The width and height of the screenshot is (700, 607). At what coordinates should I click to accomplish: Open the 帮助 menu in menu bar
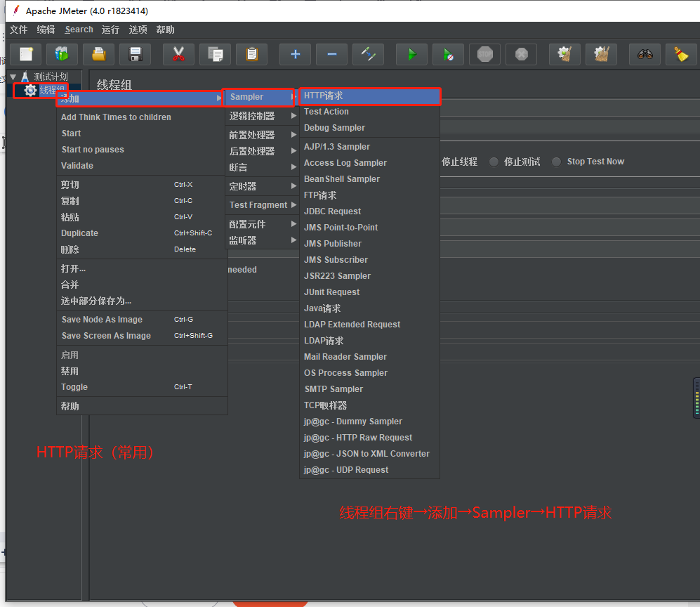click(165, 30)
